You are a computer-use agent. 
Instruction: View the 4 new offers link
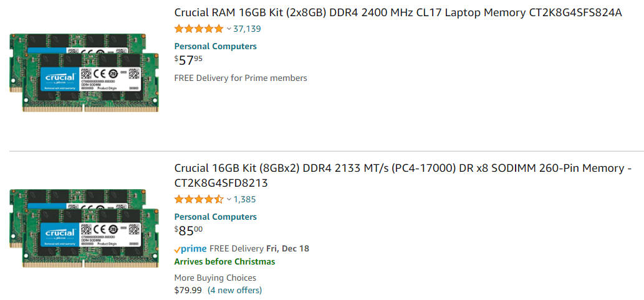tap(234, 290)
